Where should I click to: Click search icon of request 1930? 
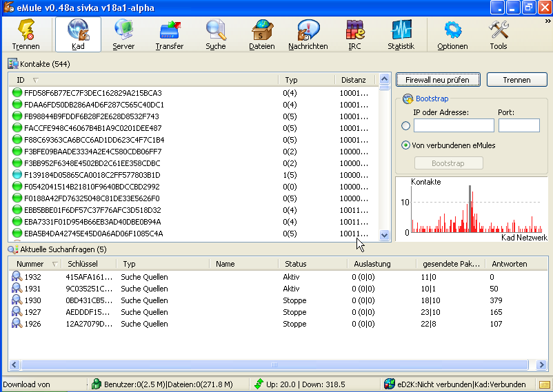[x=17, y=300]
